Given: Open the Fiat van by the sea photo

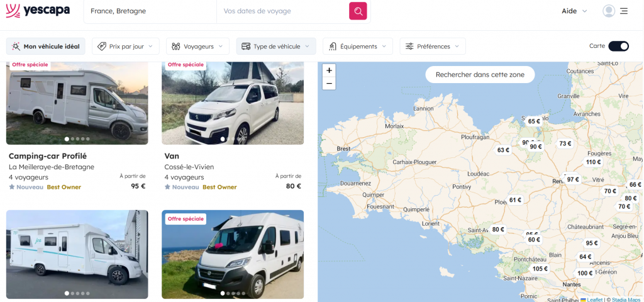Looking at the screenshot, I should tap(233, 254).
